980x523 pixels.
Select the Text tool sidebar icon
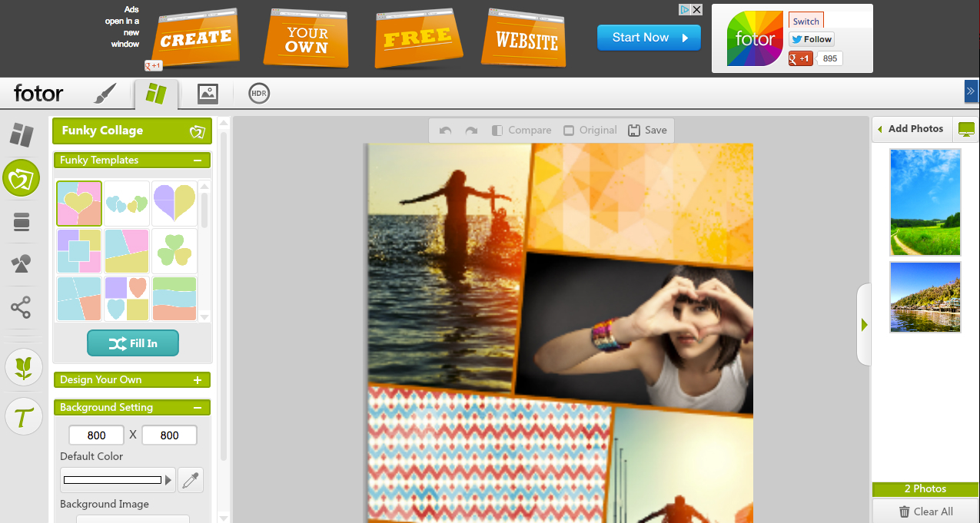(x=24, y=417)
